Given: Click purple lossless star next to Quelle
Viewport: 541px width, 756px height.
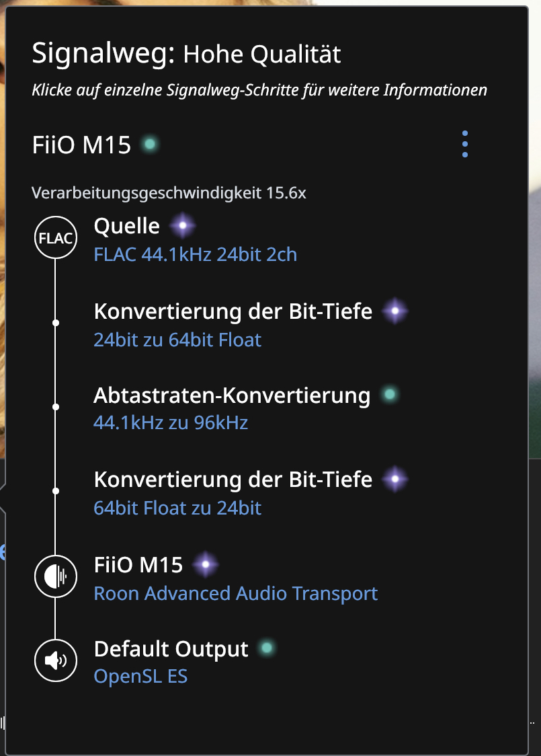Looking at the screenshot, I should pos(183,225).
